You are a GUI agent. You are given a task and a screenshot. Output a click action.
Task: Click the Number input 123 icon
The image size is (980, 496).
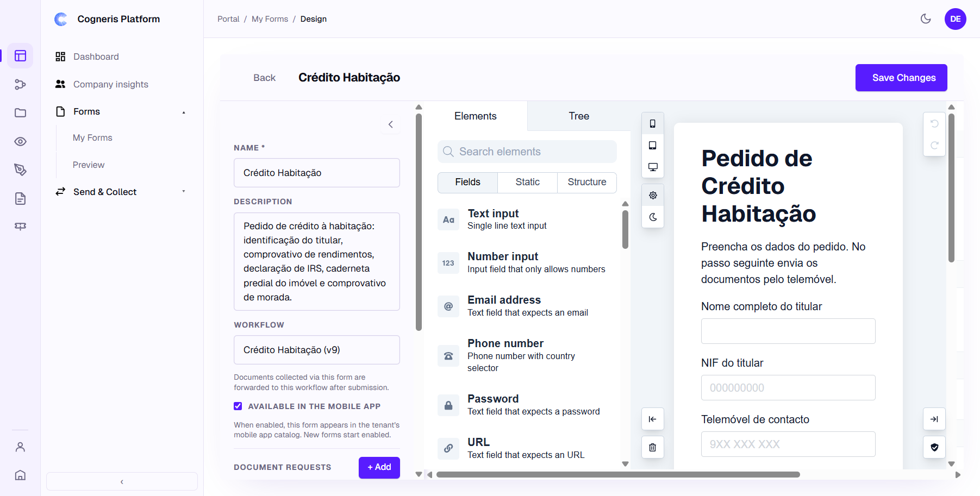click(448, 263)
